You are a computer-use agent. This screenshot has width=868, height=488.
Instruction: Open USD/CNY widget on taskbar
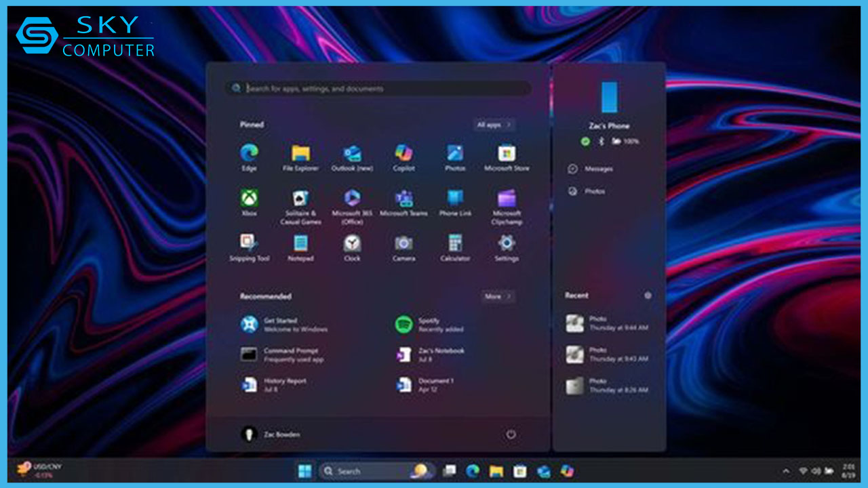tap(39, 470)
